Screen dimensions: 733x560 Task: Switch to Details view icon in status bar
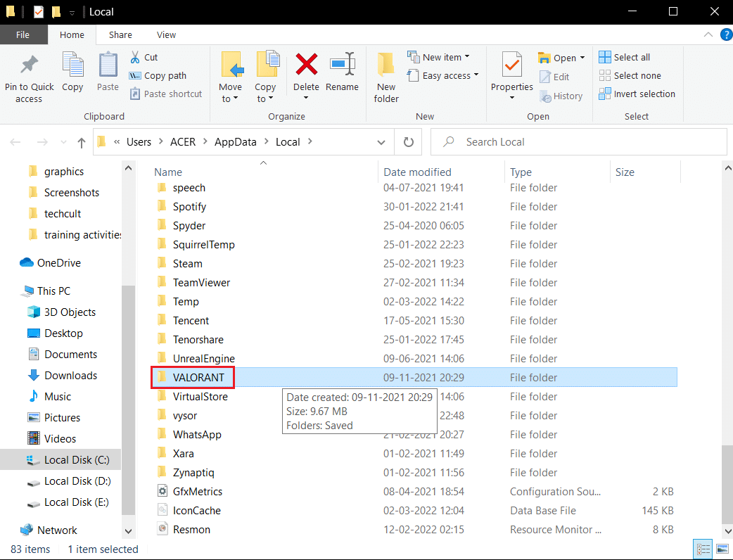[703, 549]
